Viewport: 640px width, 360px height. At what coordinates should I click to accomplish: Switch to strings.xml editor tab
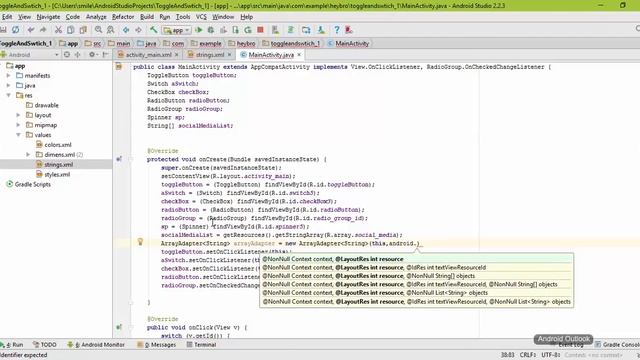210,55
